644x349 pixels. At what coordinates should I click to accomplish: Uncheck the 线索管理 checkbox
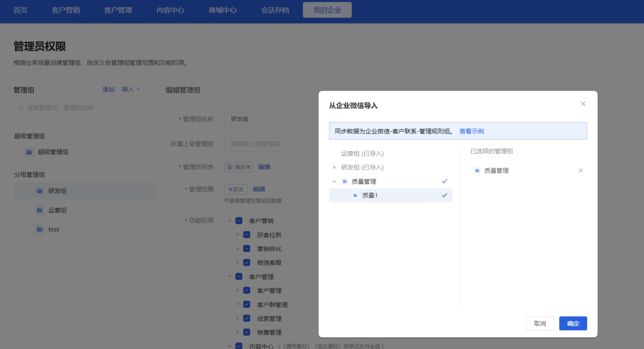pos(246,318)
